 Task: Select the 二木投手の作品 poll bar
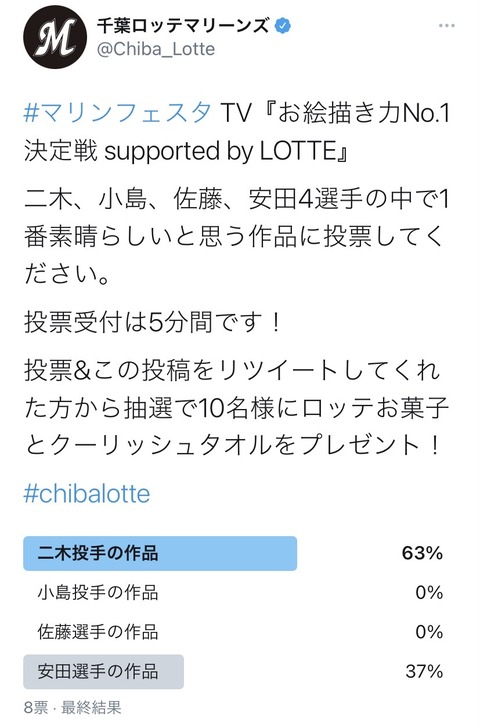160,553
